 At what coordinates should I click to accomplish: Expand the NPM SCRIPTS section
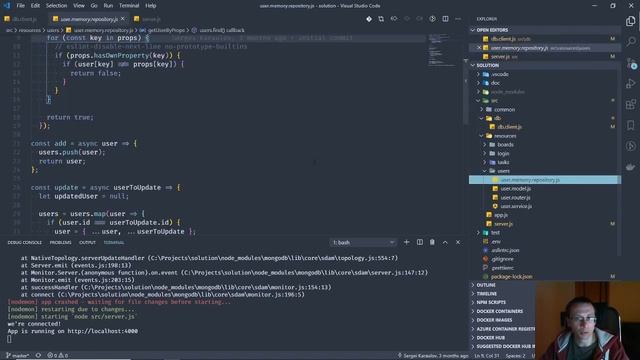[491, 302]
